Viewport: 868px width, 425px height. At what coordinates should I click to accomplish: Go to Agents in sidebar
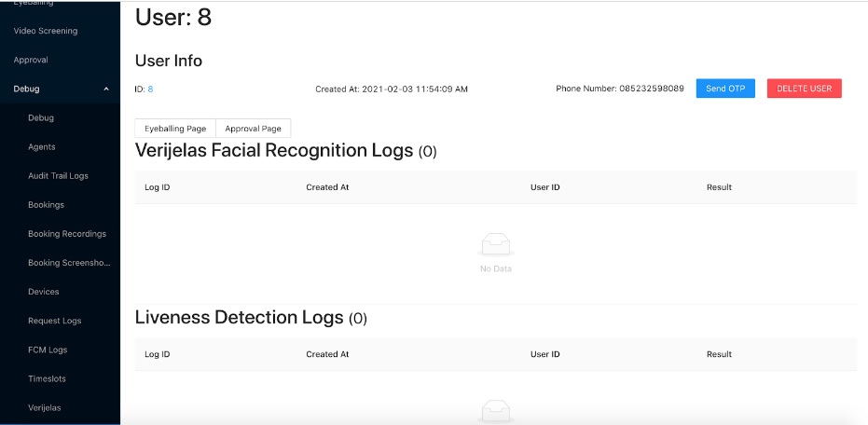[42, 146]
